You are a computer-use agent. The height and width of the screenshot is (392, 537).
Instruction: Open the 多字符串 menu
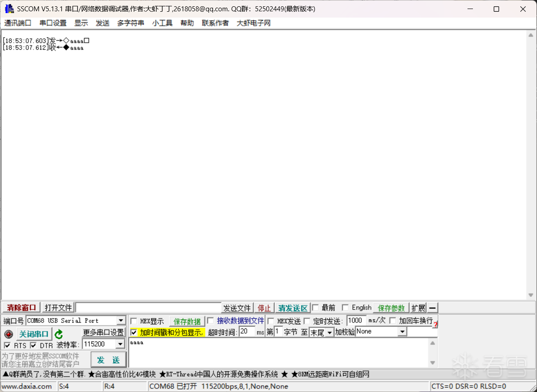(x=130, y=23)
